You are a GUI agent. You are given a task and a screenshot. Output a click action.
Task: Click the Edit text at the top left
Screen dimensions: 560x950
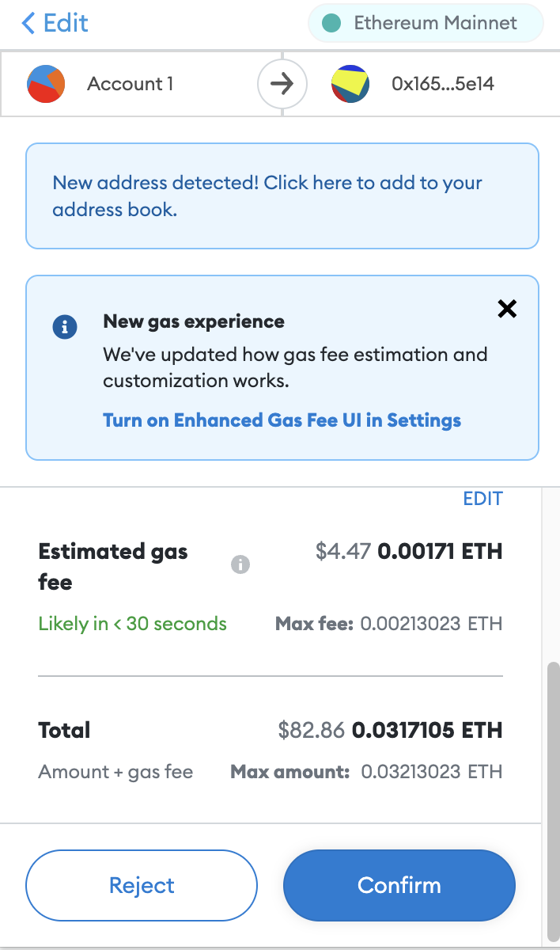point(66,23)
